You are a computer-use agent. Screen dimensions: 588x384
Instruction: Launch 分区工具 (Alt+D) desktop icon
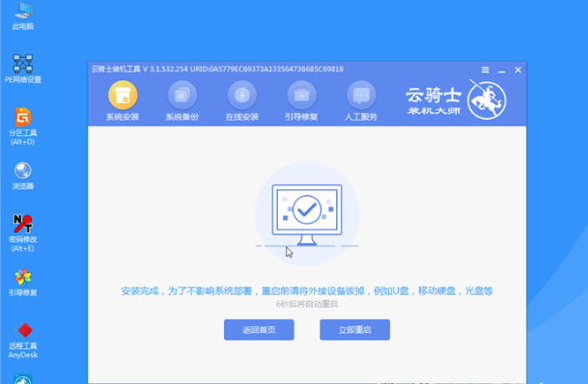(23, 126)
